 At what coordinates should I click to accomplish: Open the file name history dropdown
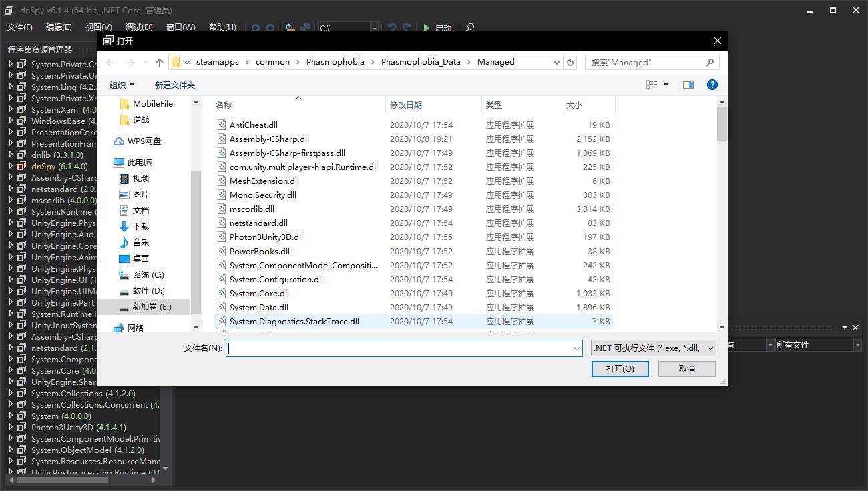pos(577,348)
